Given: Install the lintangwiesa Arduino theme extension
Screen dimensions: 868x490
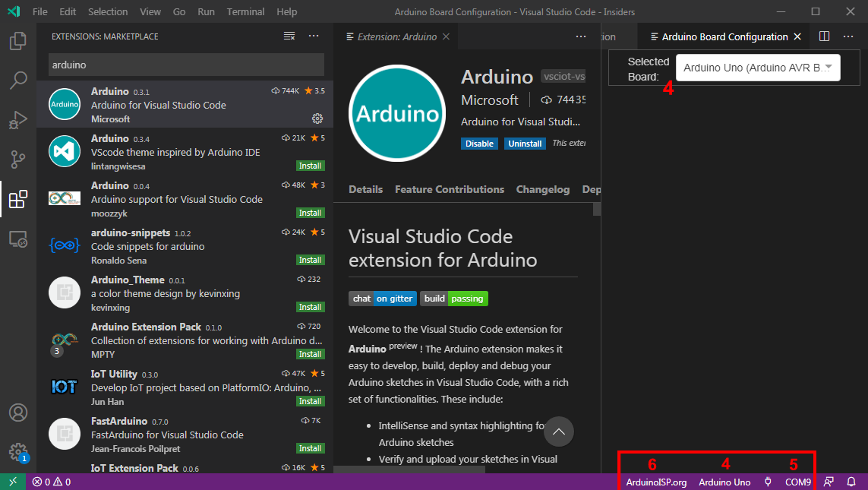Looking at the screenshot, I should coord(310,166).
